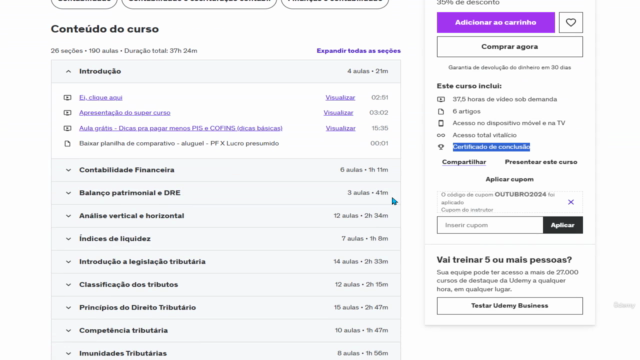640x360 pixels.
Task: Expand the Índices de liquidez section
Action: point(226,238)
